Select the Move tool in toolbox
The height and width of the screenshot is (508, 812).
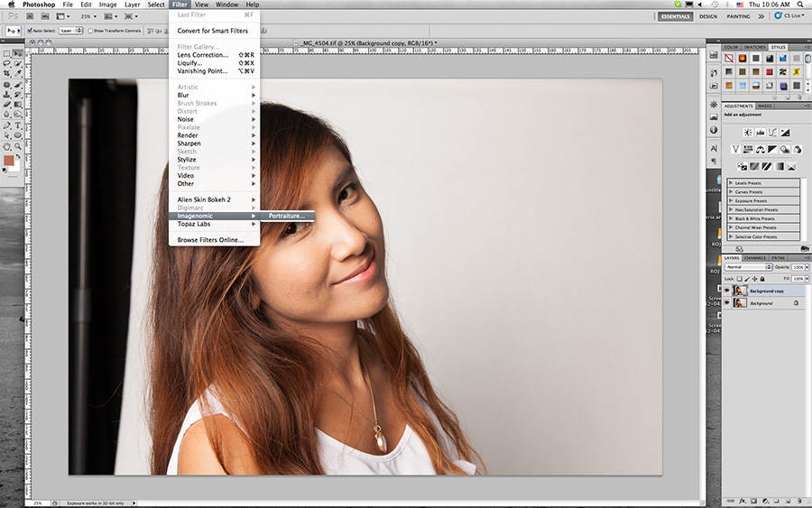[18, 53]
